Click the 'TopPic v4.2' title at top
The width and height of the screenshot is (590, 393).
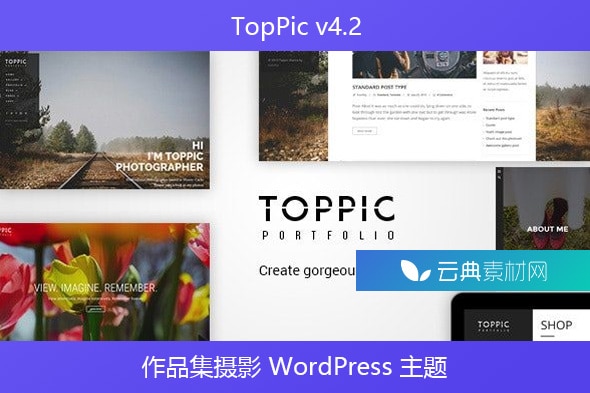pos(296,26)
